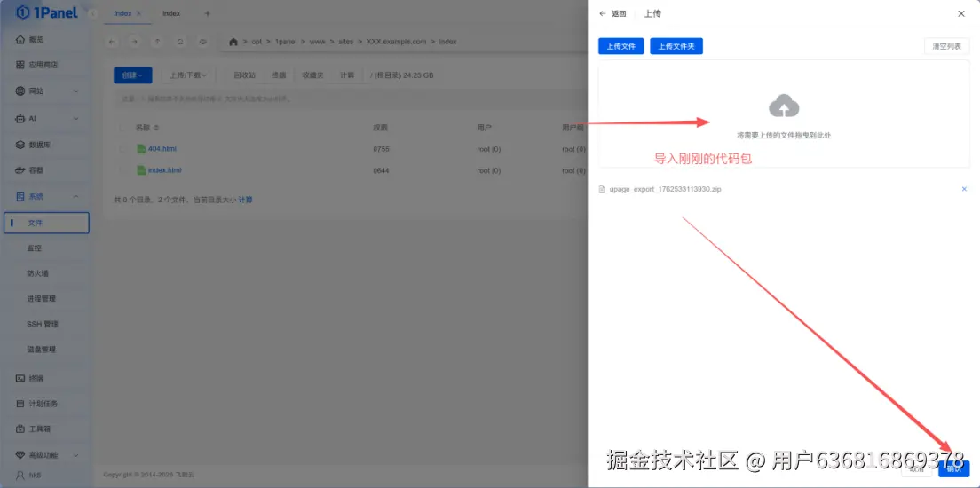Image resolution: width=980 pixels, height=488 pixels.
Task: Remove upage_export zip from the upload list
Action: click(x=964, y=189)
